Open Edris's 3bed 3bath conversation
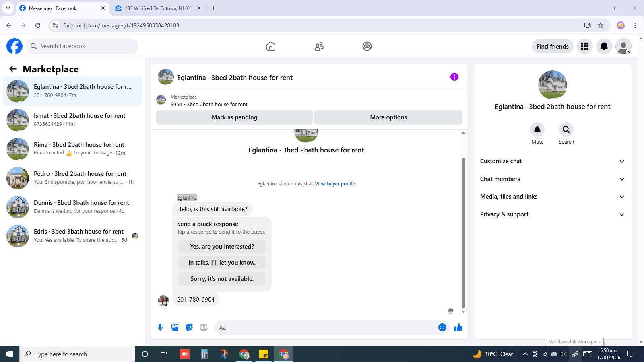The height and width of the screenshot is (362, 644). pyautogui.click(x=72, y=236)
